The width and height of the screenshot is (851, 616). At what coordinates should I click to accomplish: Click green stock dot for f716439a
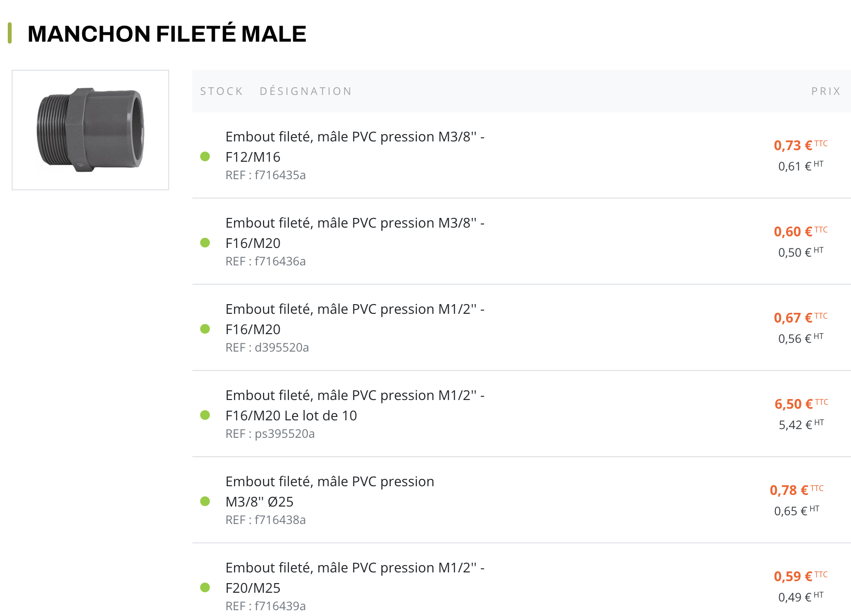pos(205,587)
